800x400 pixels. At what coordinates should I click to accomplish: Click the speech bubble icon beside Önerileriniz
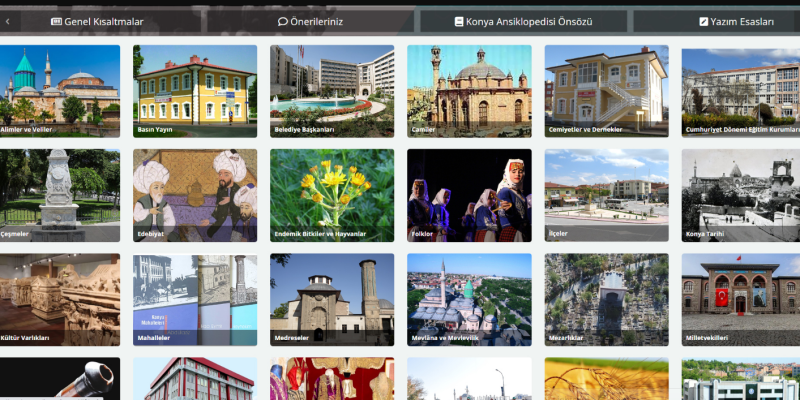[x=283, y=21]
